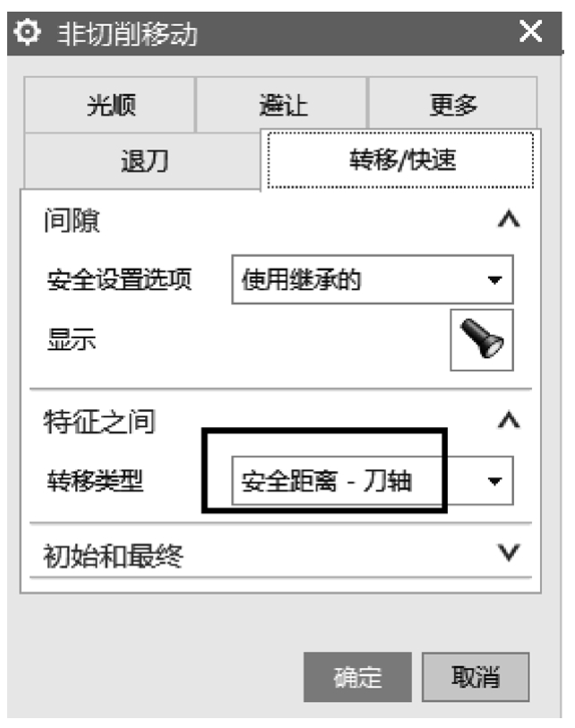Close the 非切削移动 dialog

pos(531,31)
